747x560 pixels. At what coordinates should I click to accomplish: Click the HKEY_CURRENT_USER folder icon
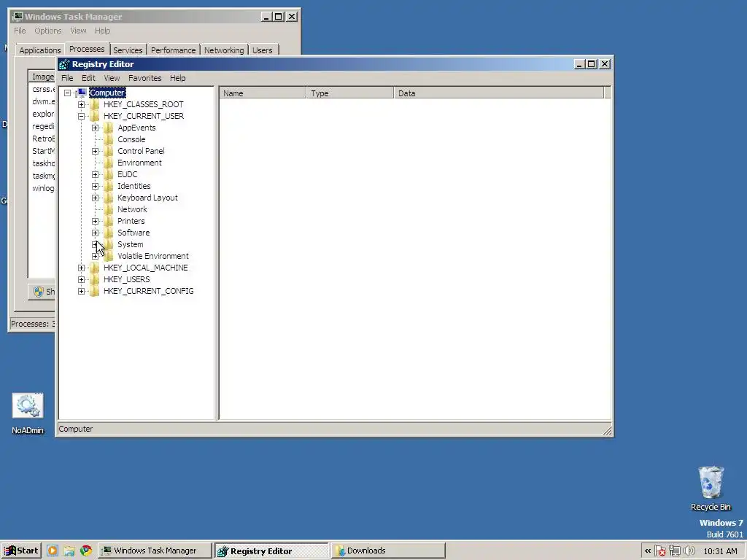coord(95,116)
